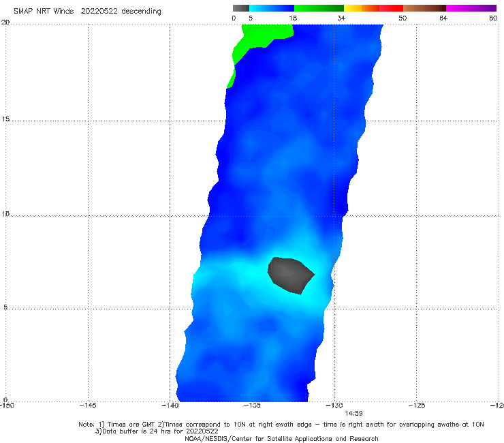Click the longitude label "-125"

point(417,406)
